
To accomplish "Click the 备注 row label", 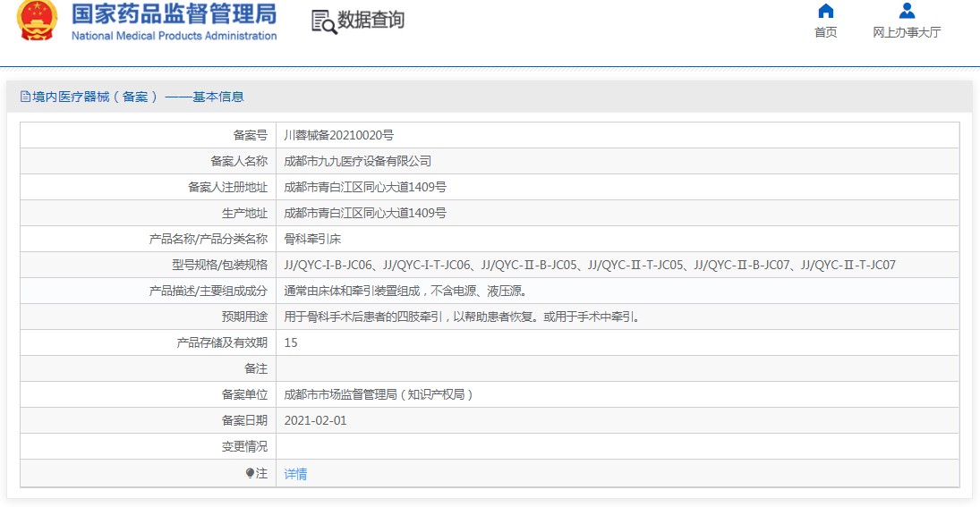I will coord(256,369).
